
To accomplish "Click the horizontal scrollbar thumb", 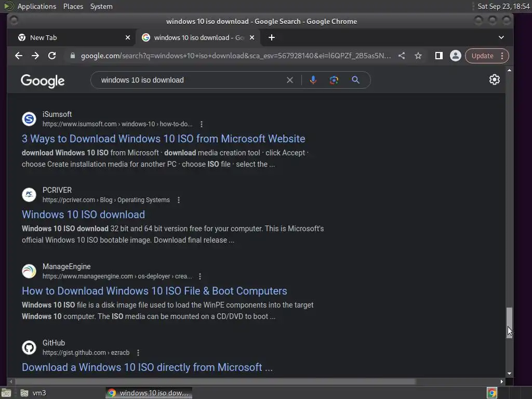I will (x=215, y=382).
